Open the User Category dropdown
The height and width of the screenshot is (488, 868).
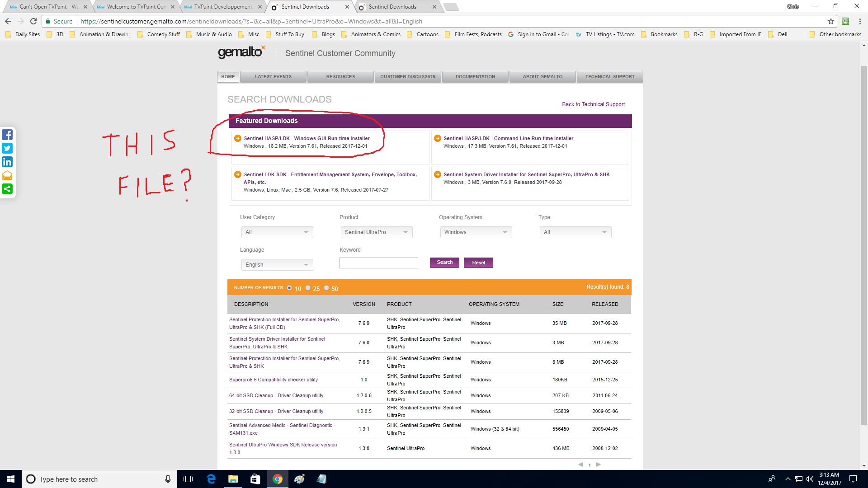tap(277, 232)
